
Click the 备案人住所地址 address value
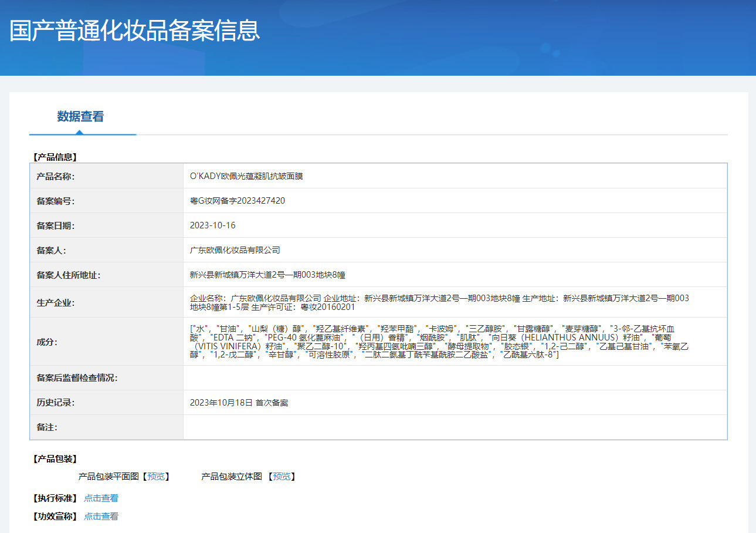[263, 275]
